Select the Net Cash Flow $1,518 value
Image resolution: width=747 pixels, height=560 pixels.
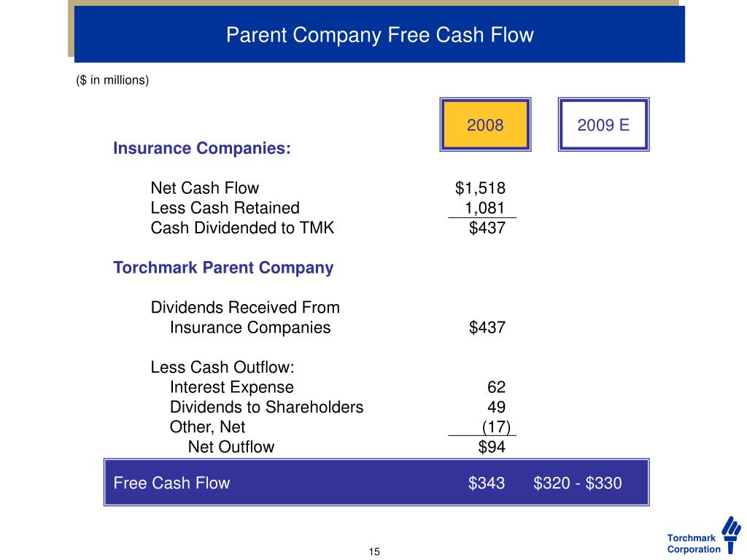pyautogui.click(x=480, y=188)
